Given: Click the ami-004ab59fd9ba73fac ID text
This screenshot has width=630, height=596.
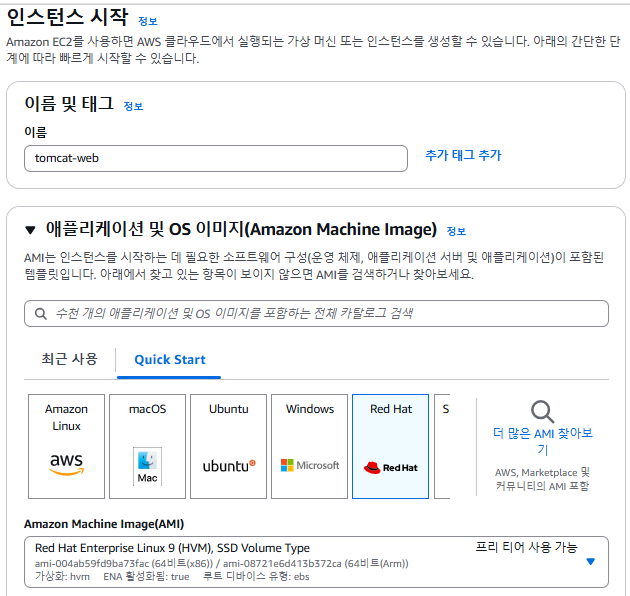Looking at the screenshot, I should pyautogui.click(x=92, y=563).
